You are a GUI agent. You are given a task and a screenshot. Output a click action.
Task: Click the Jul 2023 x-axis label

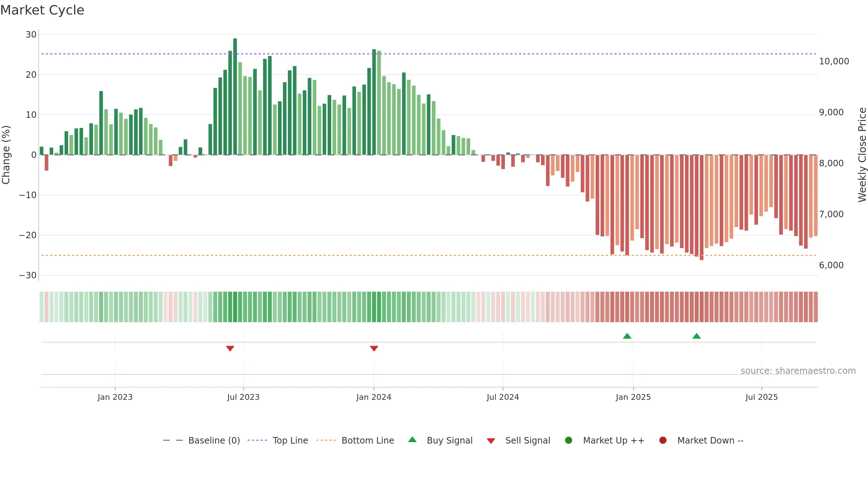[243, 397]
